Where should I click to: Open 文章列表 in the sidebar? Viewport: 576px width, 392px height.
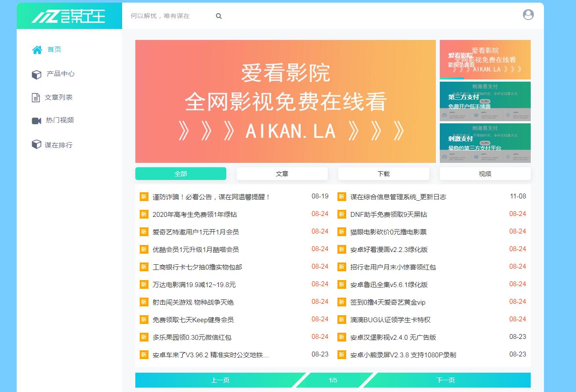pyautogui.click(x=58, y=97)
